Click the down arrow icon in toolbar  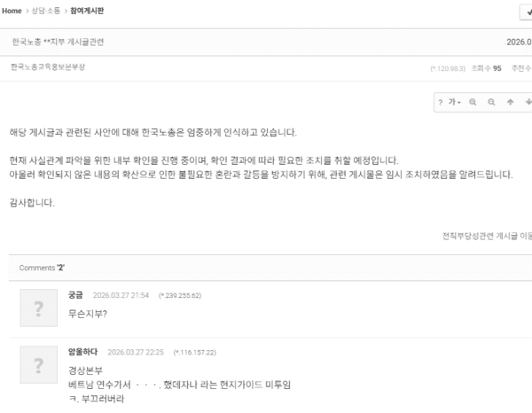point(528,102)
